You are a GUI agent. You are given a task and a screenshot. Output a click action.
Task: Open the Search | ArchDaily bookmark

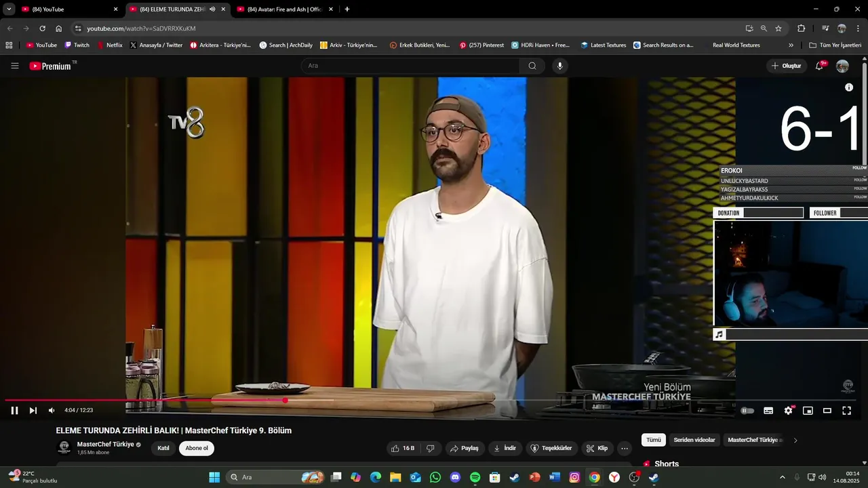[x=286, y=45]
